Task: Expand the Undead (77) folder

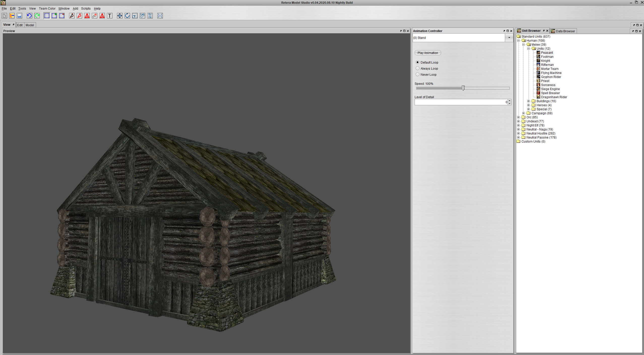Action: tap(518, 121)
